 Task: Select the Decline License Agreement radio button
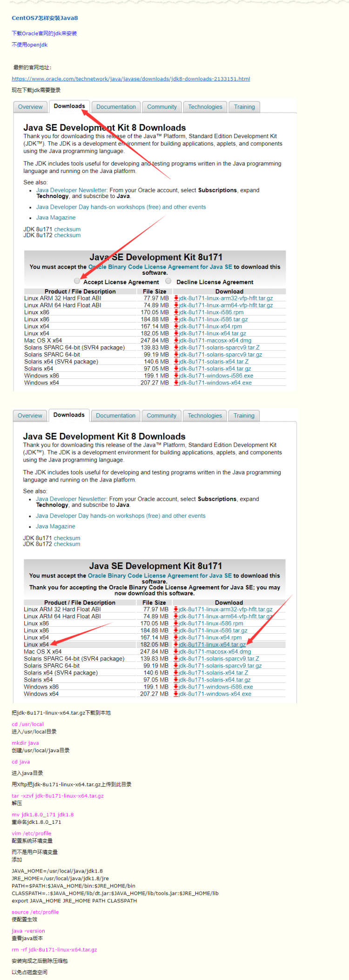pos(168,281)
